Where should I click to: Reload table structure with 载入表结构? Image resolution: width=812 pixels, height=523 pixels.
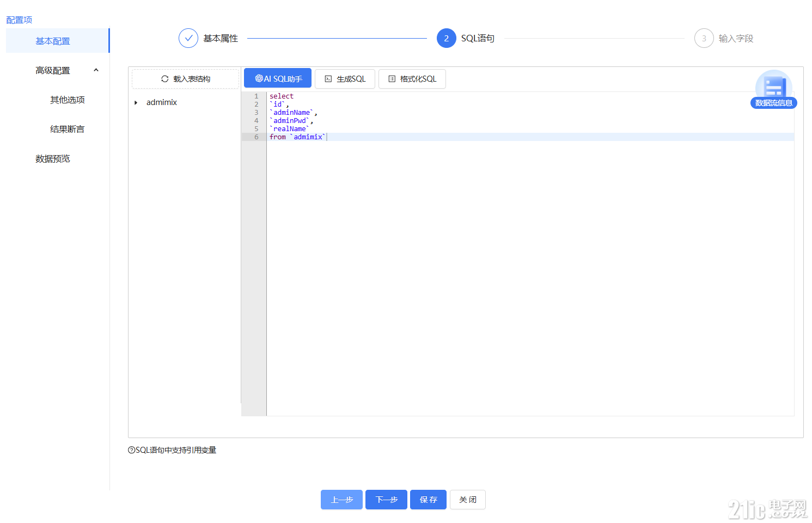tap(186, 79)
